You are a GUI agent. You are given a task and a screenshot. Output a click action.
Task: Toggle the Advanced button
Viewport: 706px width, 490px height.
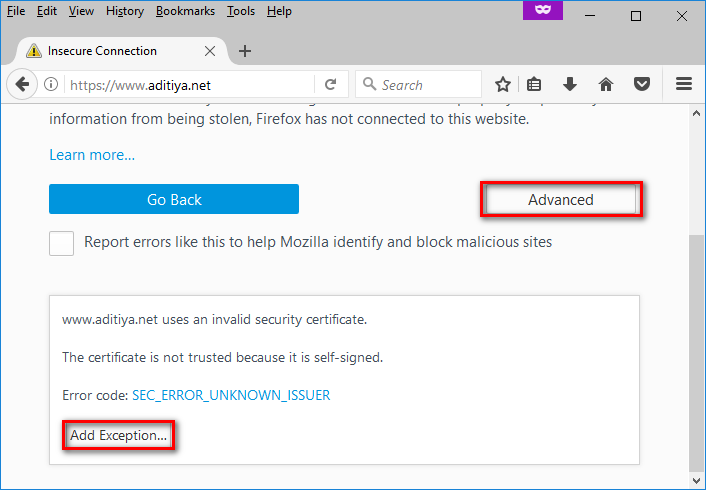(x=560, y=200)
